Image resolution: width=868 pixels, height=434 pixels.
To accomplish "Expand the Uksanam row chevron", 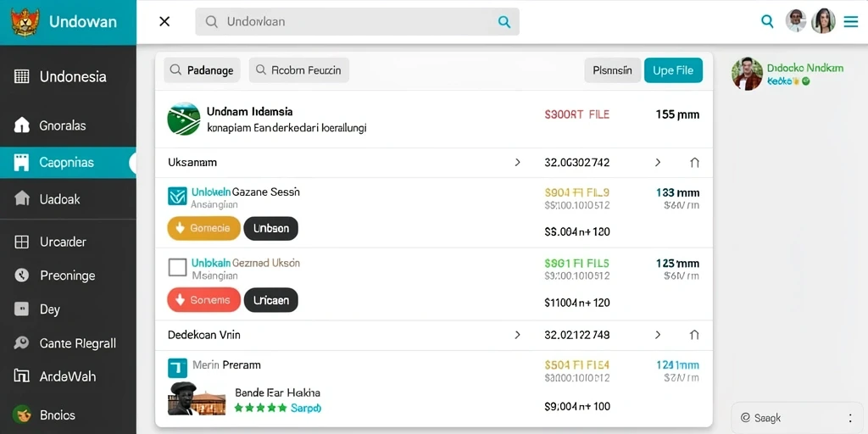I will click(x=518, y=162).
